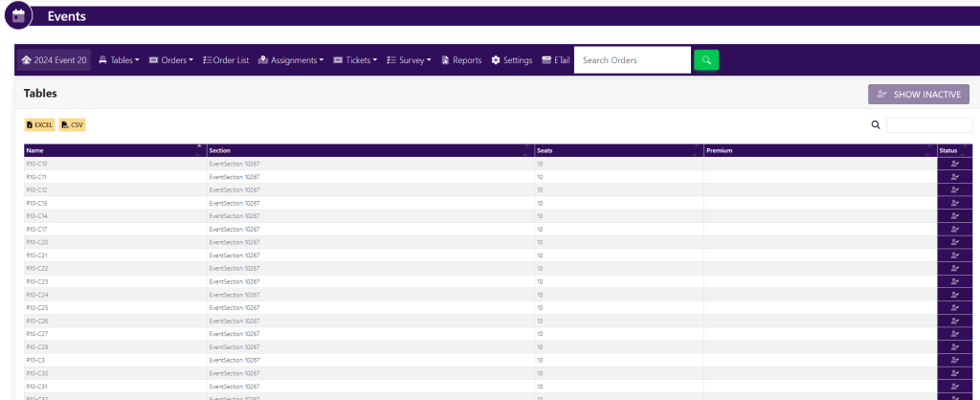The width and height of the screenshot is (980, 400).
Task: Click the SHOW INACTIVE button
Action: pyautogui.click(x=919, y=94)
